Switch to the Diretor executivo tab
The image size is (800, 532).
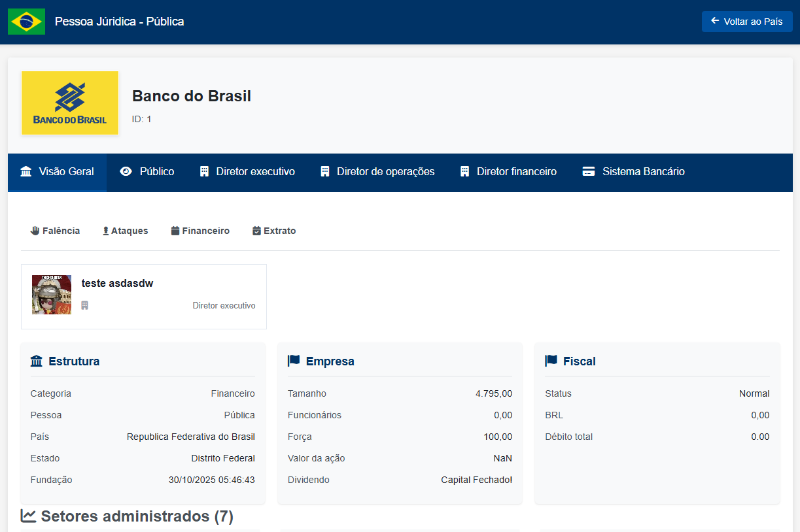coord(247,172)
